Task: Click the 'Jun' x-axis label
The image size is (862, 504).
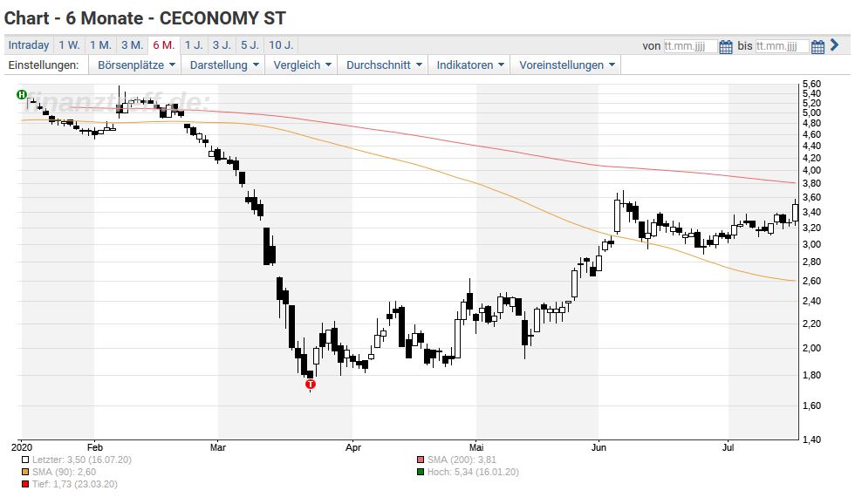Action: [x=599, y=447]
